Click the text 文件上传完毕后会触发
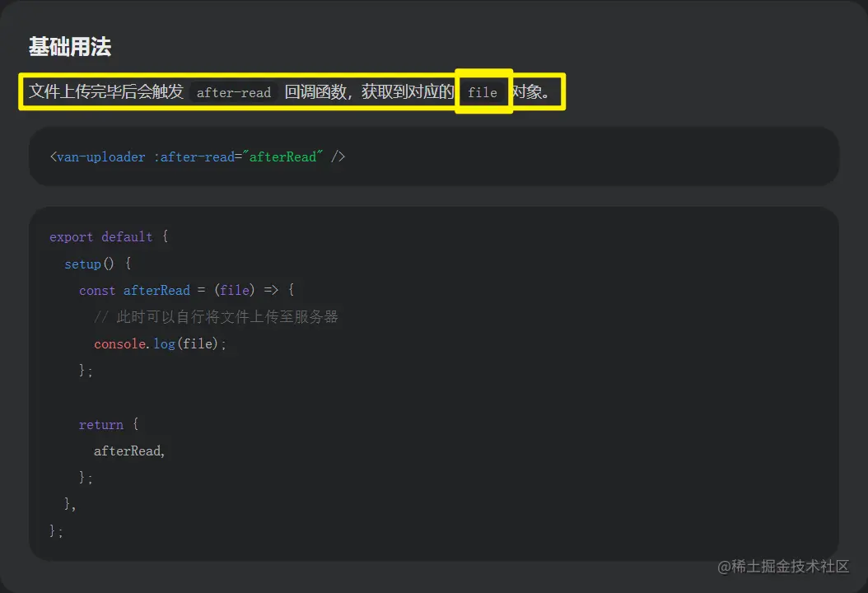The image size is (868, 593). [x=105, y=91]
